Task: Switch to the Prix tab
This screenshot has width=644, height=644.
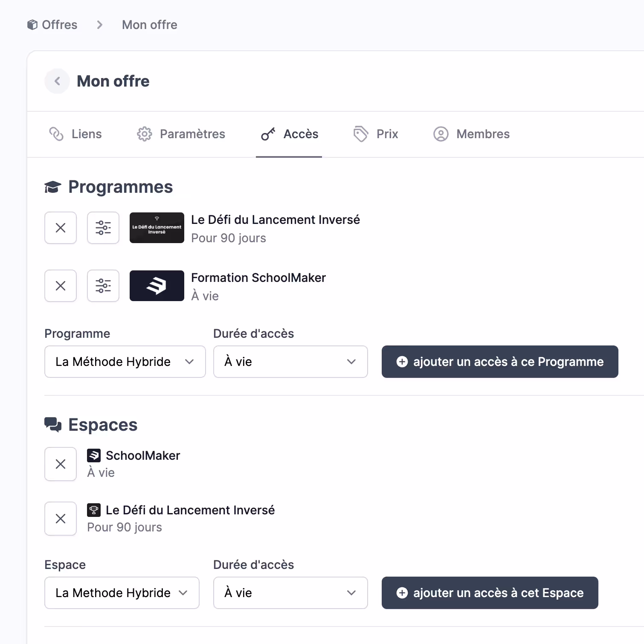Action: coord(375,134)
